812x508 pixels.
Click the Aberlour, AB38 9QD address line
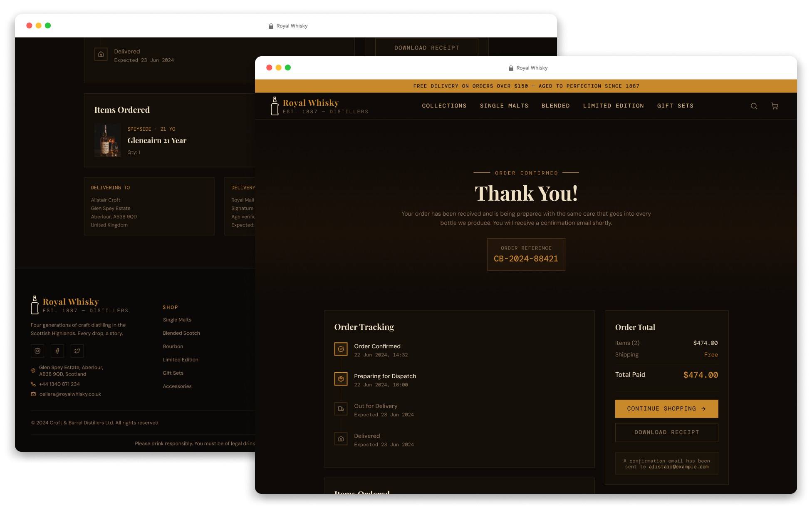click(x=114, y=217)
